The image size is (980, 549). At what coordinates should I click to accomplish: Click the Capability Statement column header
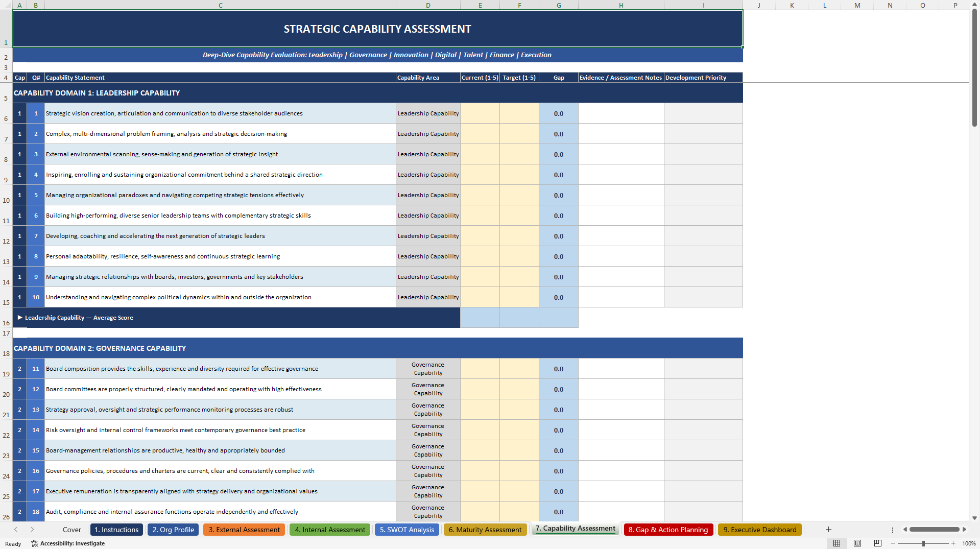click(220, 78)
